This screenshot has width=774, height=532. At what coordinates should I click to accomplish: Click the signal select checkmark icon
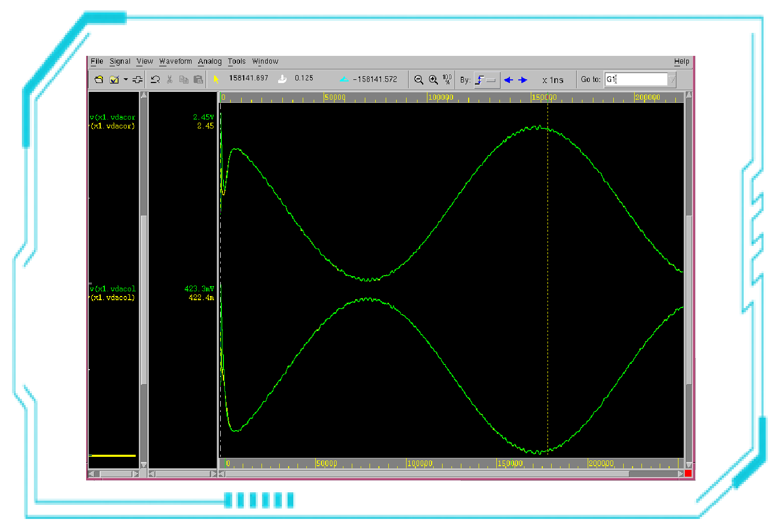point(114,79)
